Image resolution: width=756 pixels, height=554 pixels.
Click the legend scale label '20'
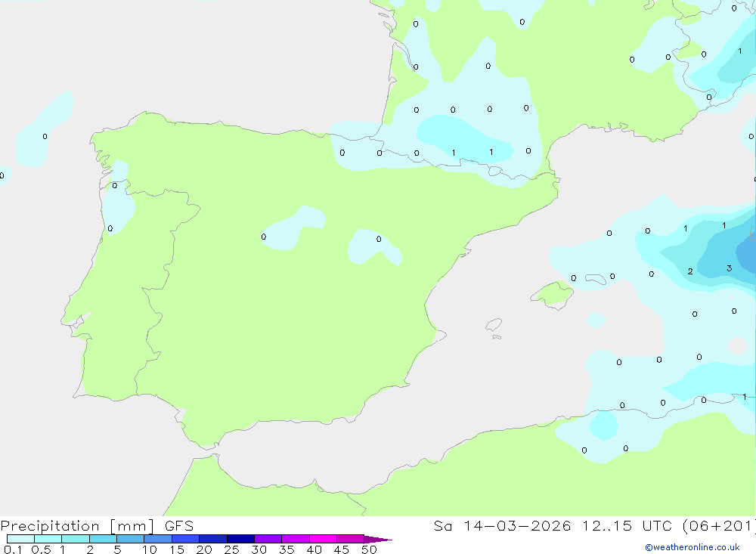point(204,549)
